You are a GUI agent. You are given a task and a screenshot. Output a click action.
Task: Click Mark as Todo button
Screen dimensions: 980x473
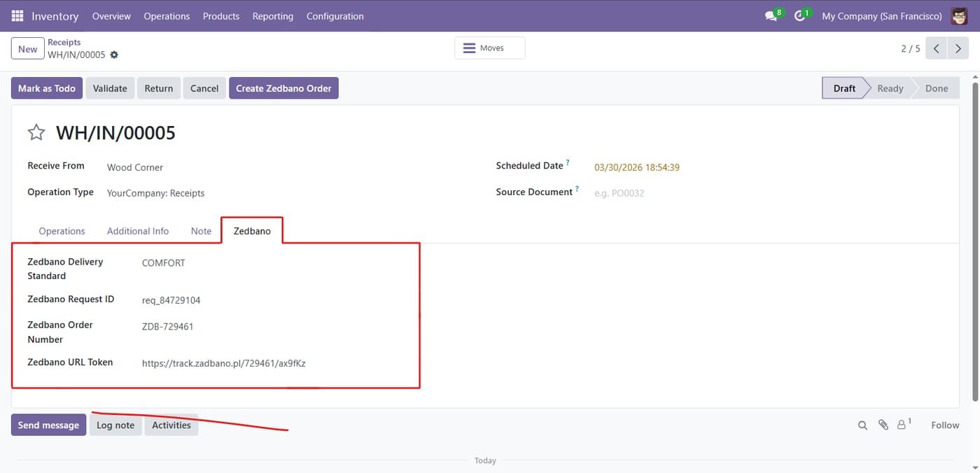click(x=47, y=88)
